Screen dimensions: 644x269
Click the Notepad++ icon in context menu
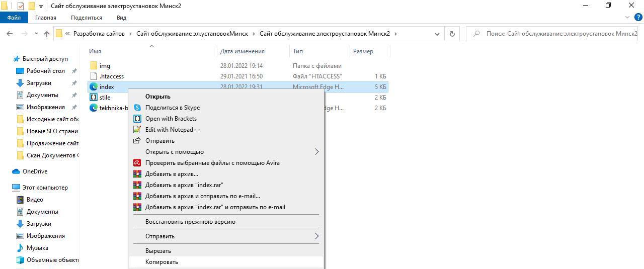137,130
